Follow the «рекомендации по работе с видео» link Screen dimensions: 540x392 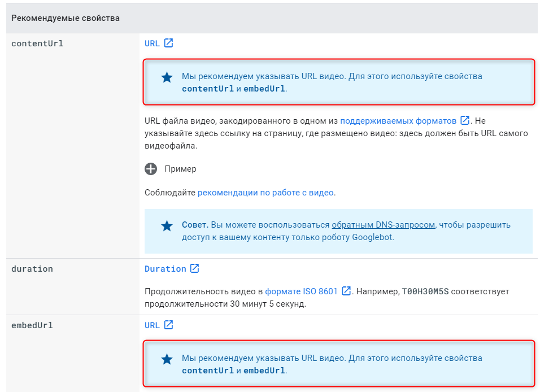[x=265, y=193]
